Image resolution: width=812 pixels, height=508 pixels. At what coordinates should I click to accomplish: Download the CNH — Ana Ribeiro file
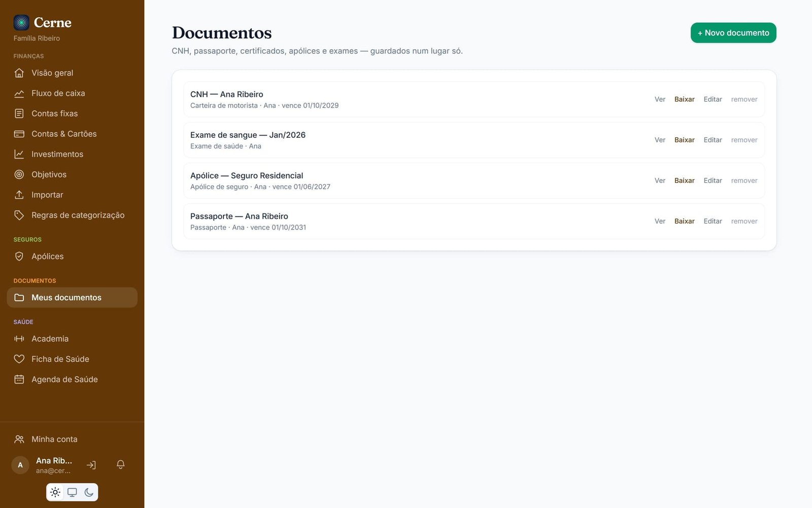[684, 99]
